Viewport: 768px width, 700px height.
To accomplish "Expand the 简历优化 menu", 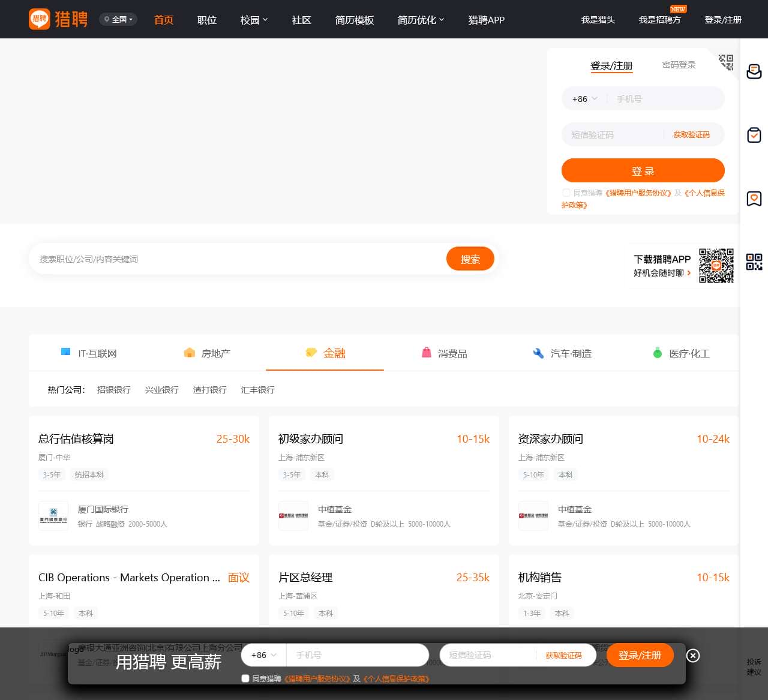I will (x=421, y=20).
